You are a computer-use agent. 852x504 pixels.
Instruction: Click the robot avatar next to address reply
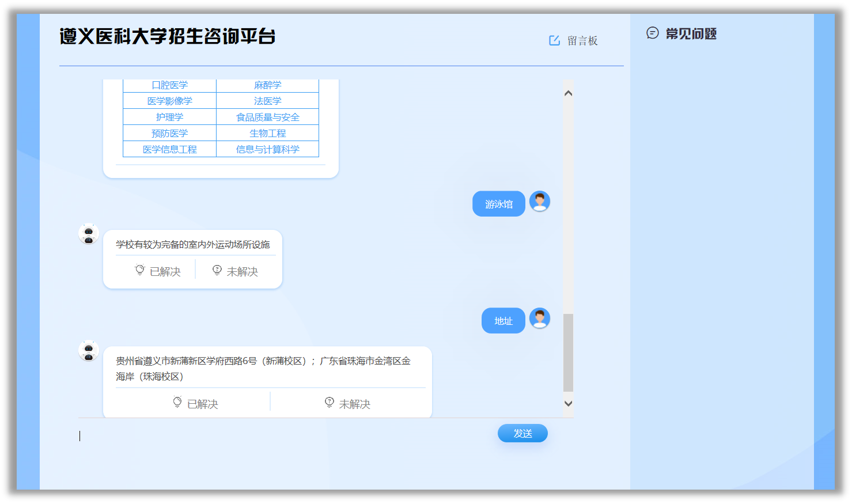point(89,350)
